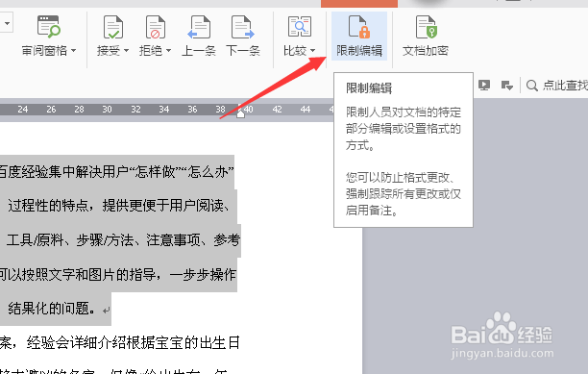The height and width of the screenshot is (374, 588).
Task: Click ruler number 30
Action: point(107,110)
